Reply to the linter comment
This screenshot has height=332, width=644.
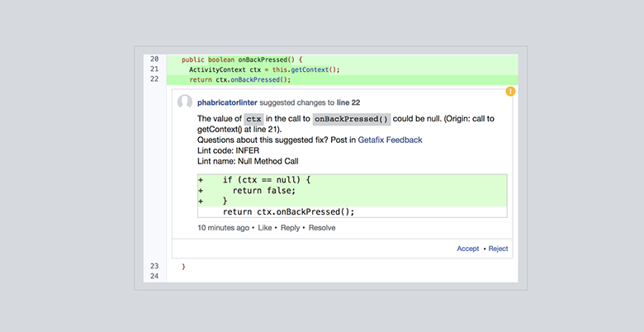(290, 228)
